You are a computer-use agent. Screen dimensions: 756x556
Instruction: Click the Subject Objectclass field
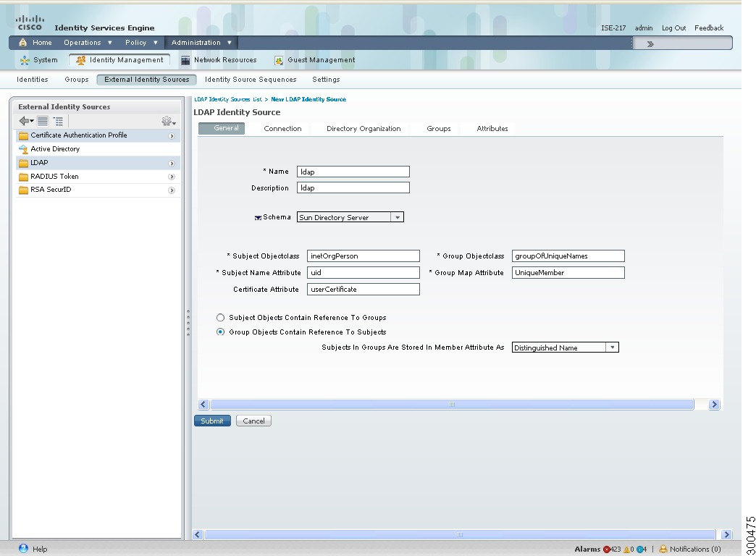(364, 256)
